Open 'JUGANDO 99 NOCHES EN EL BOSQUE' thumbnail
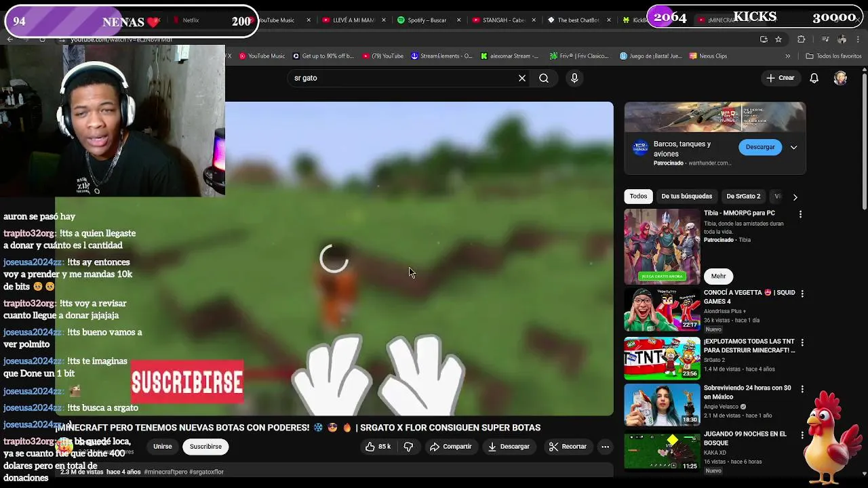The image size is (868, 488). pos(662,451)
